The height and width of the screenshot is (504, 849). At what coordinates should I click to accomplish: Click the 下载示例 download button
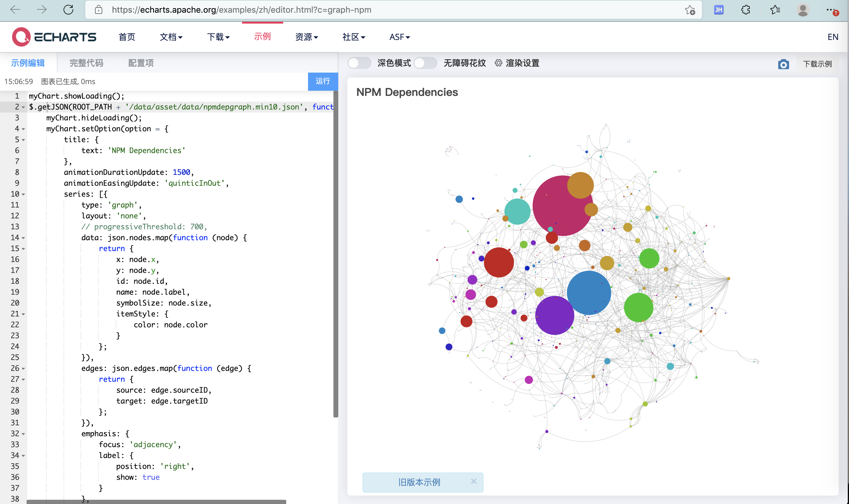817,64
